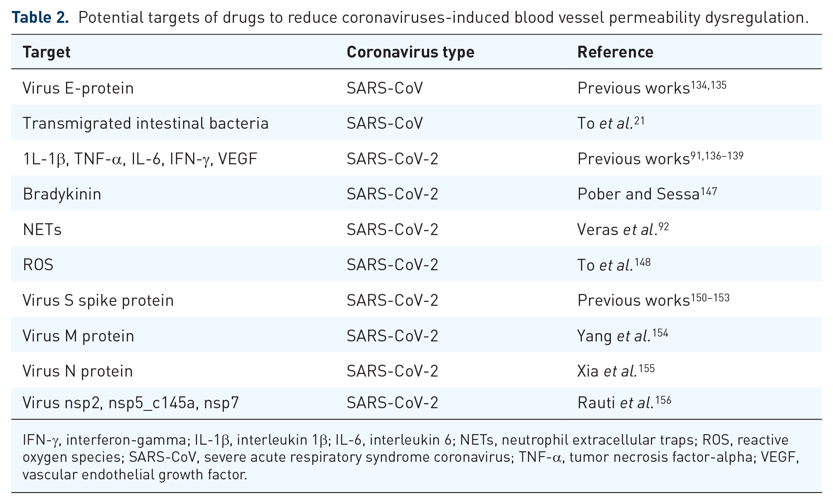
Task: Select the Virus S spike protein cell
Action: pyautogui.click(x=99, y=301)
